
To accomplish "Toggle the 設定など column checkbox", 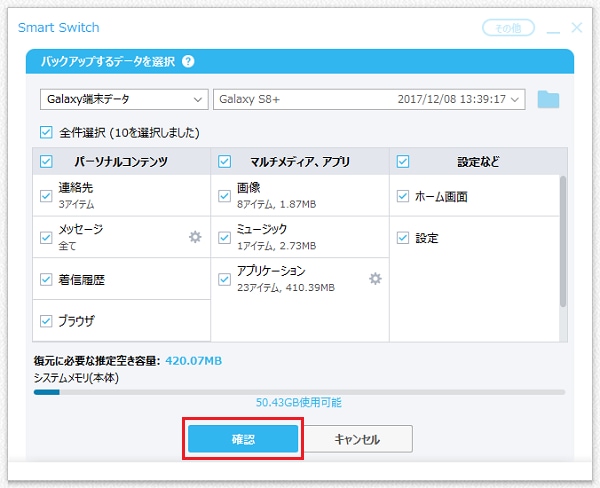I will pyautogui.click(x=403, y=162).
